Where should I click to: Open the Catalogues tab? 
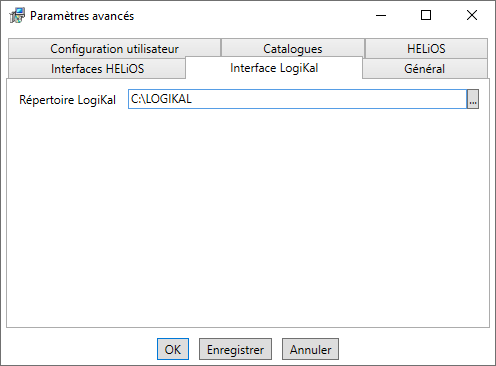[x=293, y=49]
